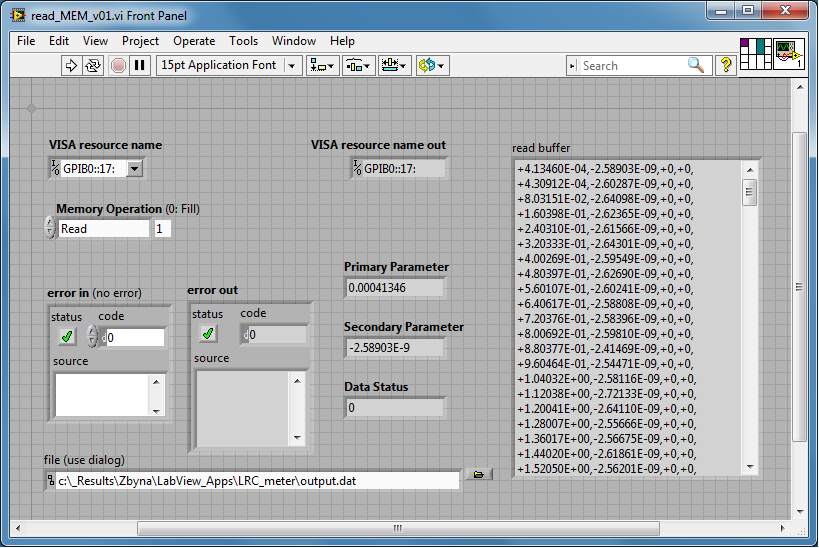
Task: Click the Pause button in toolbar
Action: (139, 66)
